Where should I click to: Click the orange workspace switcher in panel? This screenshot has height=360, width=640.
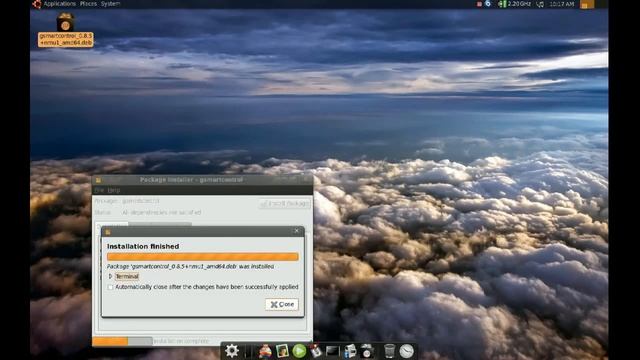587,4
